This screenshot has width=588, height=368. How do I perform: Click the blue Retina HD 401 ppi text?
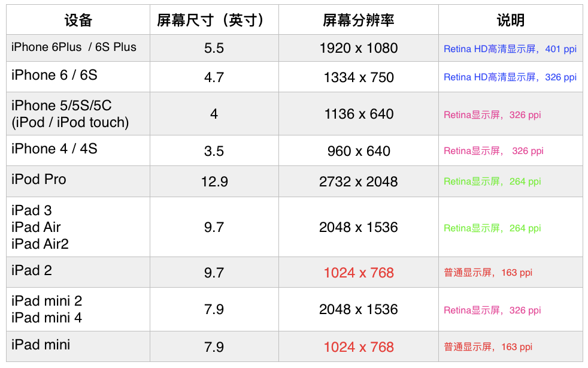coord(510,49)
